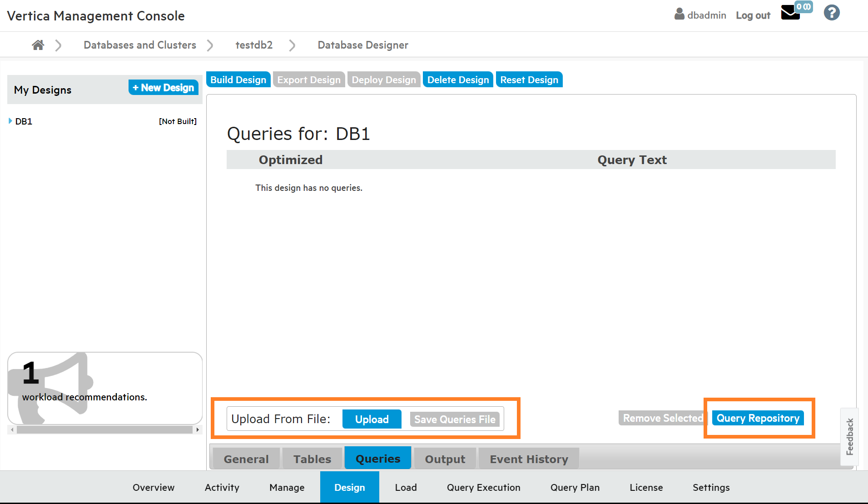Screen dimensions: 868x504
Task: Click the Build Design button
Action: tap(238, 80)
